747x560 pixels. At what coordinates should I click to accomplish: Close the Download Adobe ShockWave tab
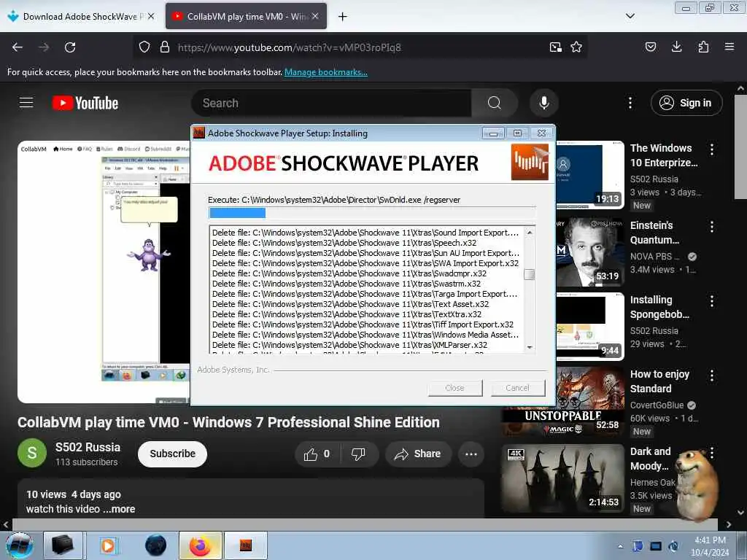[151, 16]
